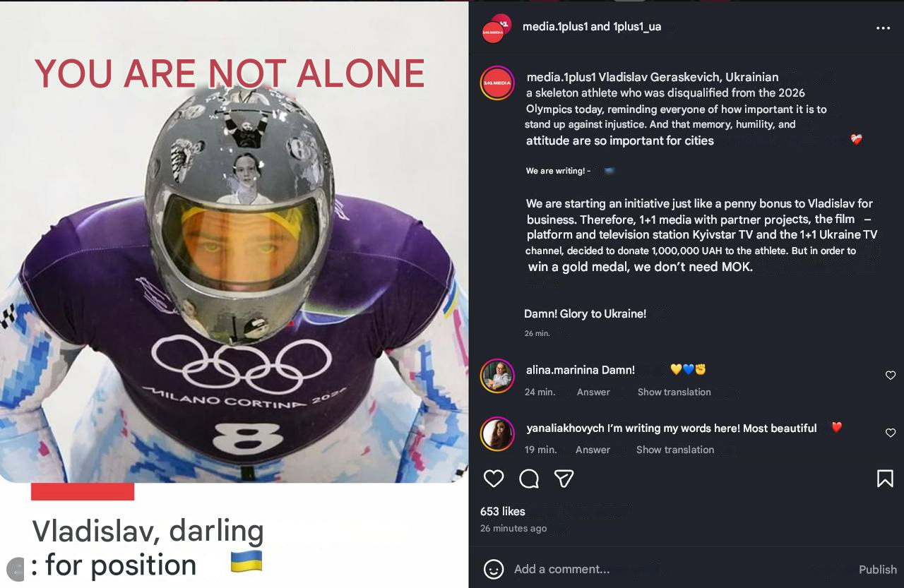Viewport: 904px width, 588px height.
Task: Click the header account avatar pair
Action: point(496,28)
